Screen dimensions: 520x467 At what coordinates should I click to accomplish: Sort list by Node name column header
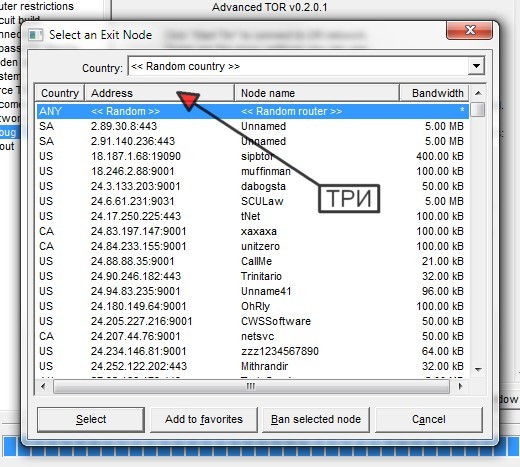click(317, 93)
